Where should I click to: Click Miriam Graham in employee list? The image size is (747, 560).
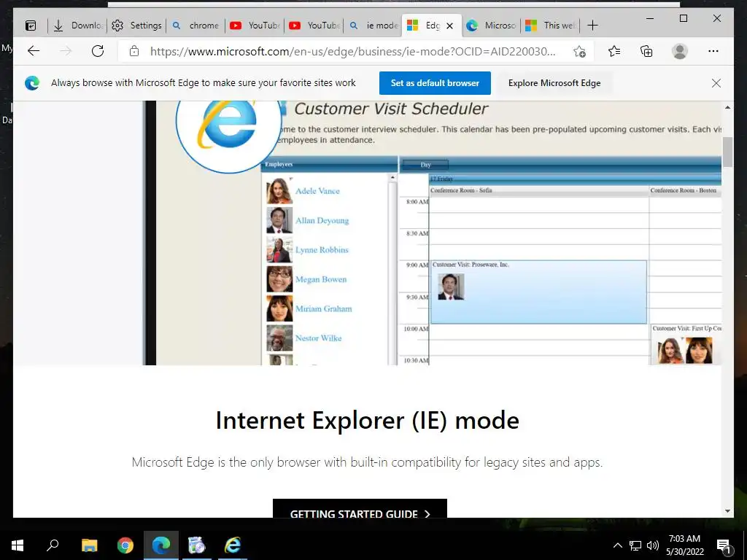coord(323,309)
